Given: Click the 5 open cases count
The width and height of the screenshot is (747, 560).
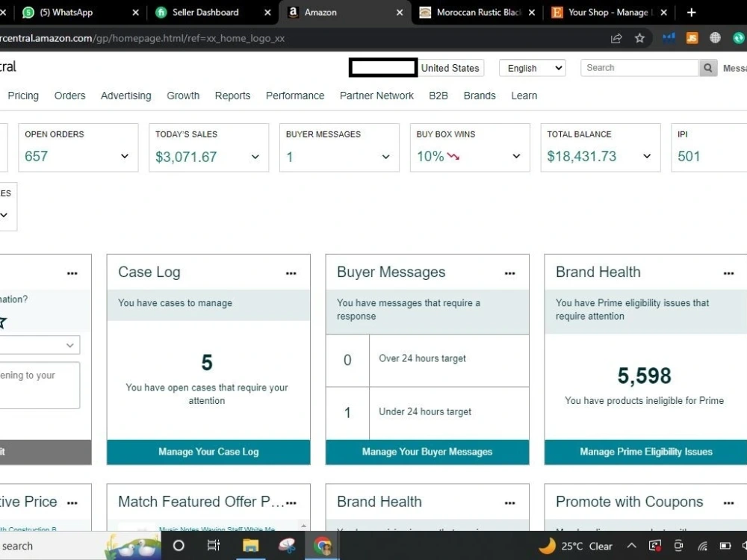Looking at the screenshot, I should pyautogui.click(x=207, y=362).
